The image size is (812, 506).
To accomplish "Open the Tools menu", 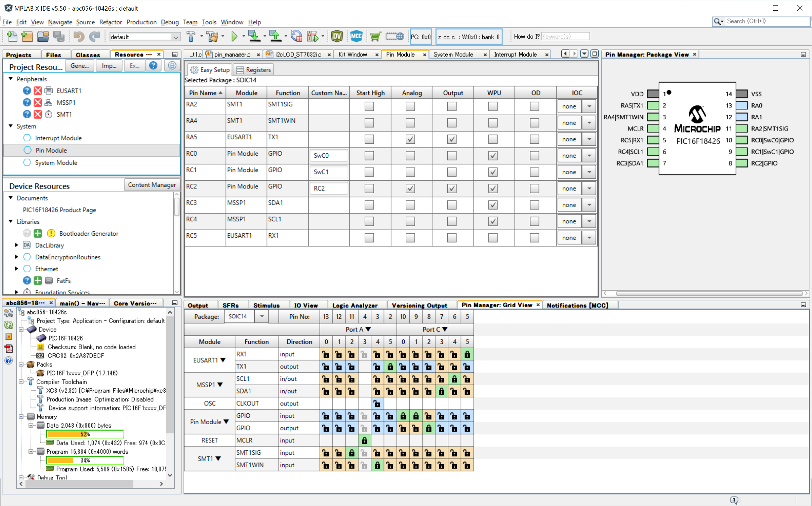I will pos(209,22).
